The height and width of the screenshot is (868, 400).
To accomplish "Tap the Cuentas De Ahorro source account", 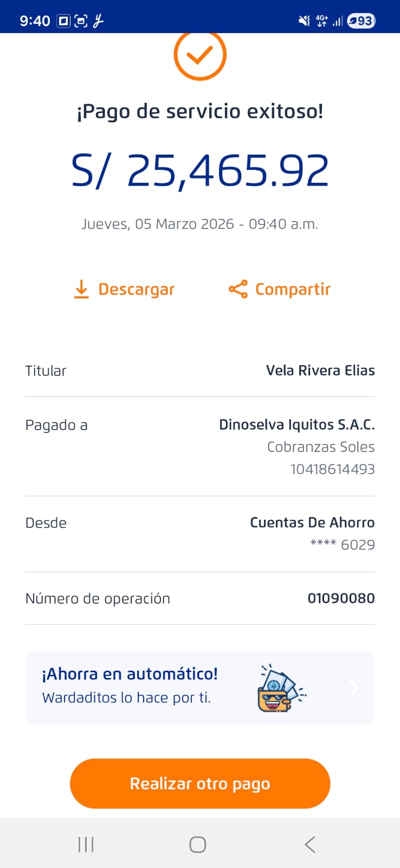I will (x=312, y=522).
